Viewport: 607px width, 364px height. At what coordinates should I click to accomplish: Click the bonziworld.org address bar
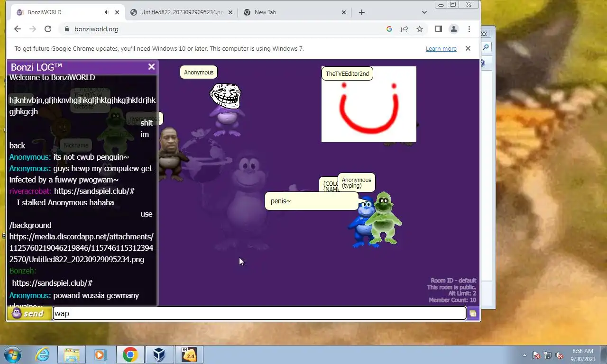click(223, 29)
